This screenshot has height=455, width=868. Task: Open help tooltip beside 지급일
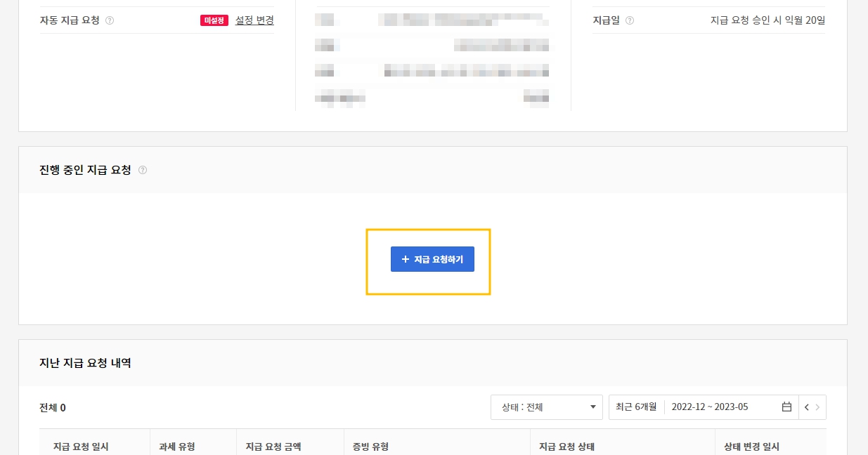point(628,20)
